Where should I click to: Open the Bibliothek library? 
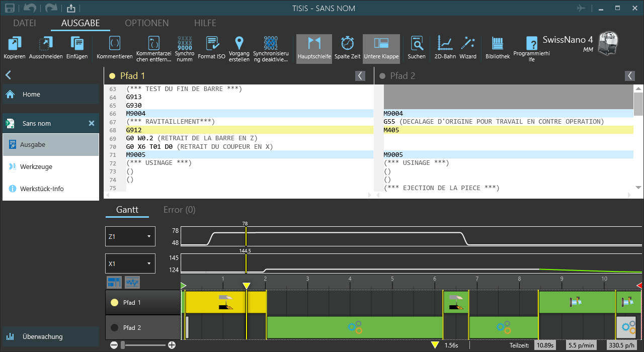tap(497, 44)
